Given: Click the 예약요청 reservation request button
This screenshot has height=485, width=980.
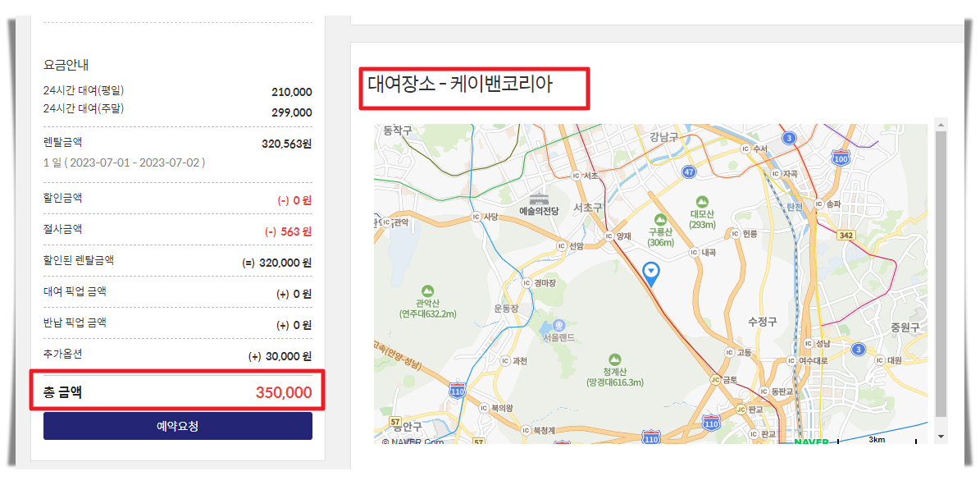Looking at the screenshot, I should coord(177,426).
